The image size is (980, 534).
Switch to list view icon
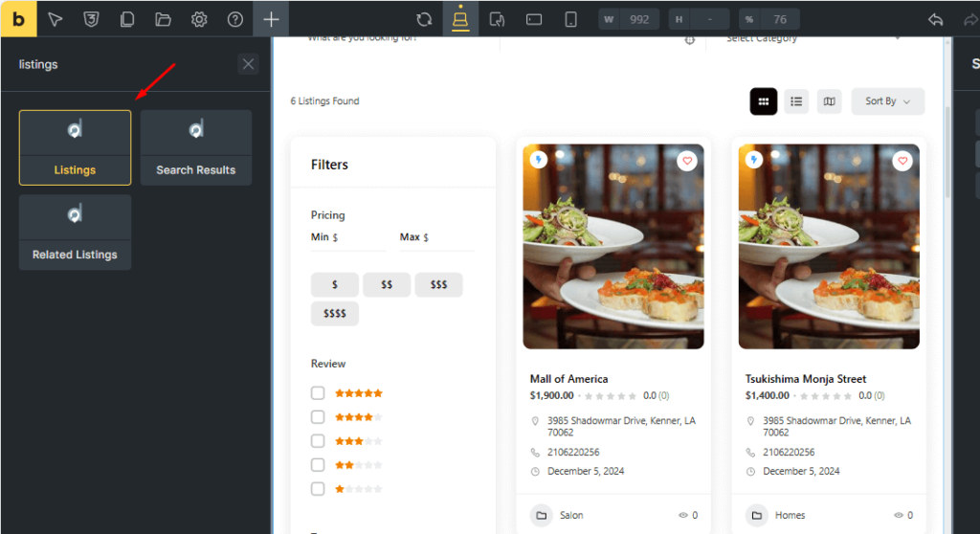796,101
